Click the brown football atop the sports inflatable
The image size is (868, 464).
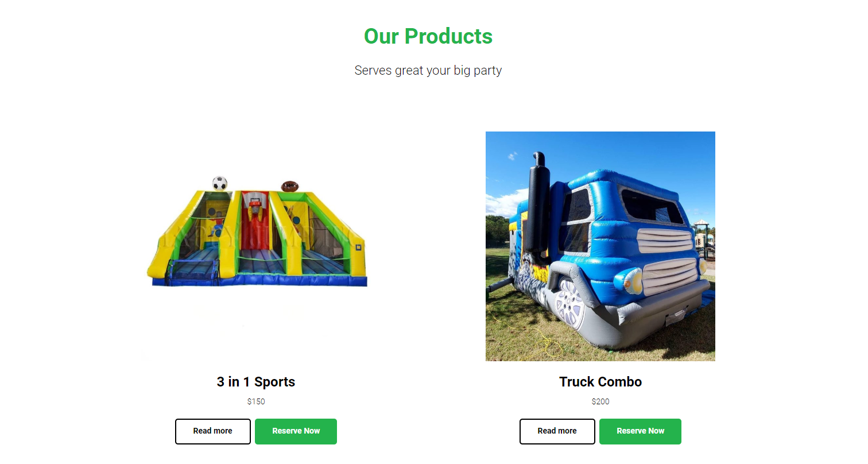pos(290,186)
